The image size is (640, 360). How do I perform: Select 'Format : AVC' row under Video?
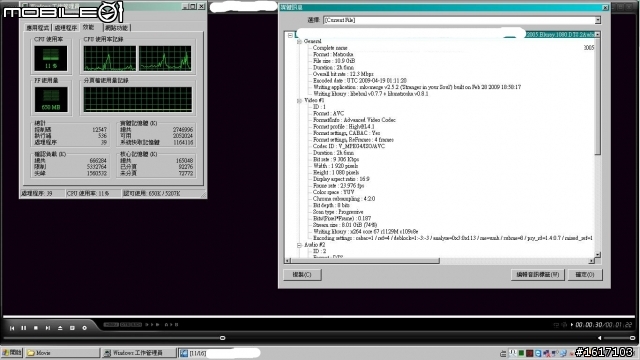[329, 113]
